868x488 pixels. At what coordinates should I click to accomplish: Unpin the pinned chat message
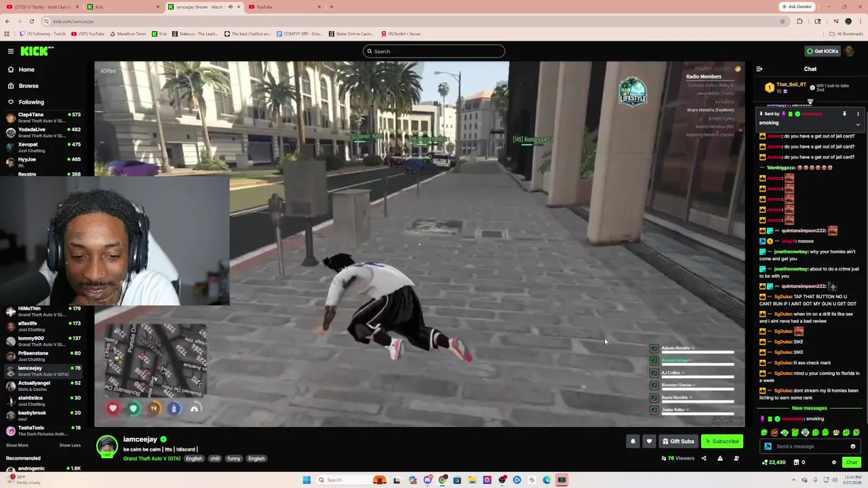[844, 114]
